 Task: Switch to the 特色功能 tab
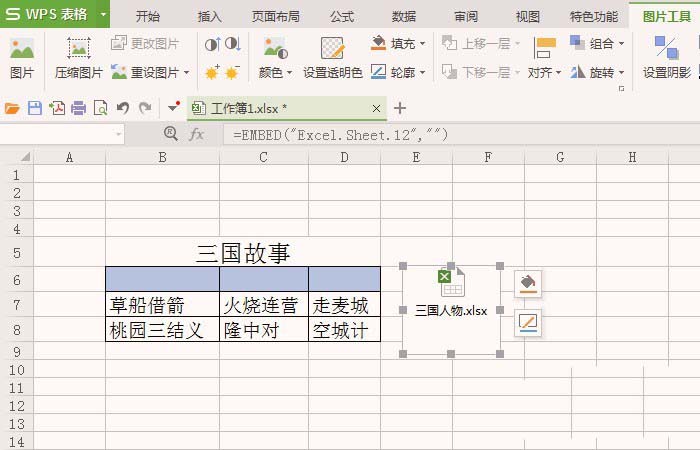[594, 17]
